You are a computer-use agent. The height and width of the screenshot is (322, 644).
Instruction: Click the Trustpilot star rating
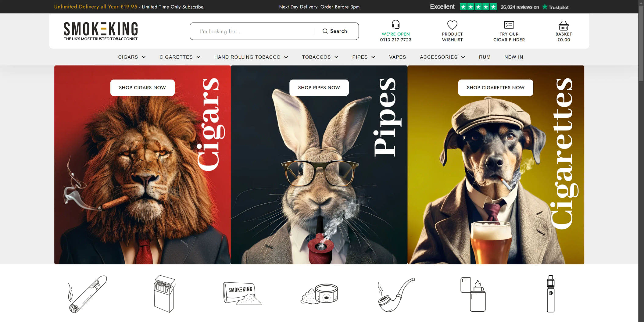(478, 7)
